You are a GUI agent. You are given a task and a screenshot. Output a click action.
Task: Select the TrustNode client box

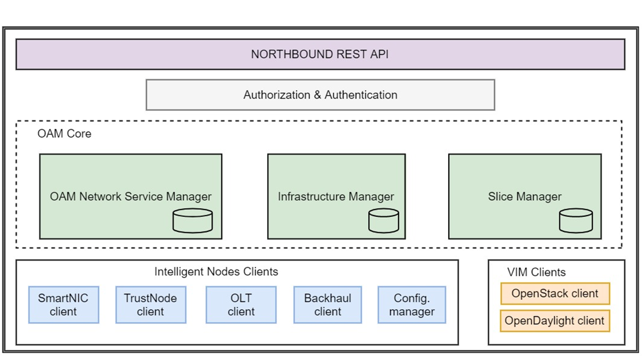[150, 305]
